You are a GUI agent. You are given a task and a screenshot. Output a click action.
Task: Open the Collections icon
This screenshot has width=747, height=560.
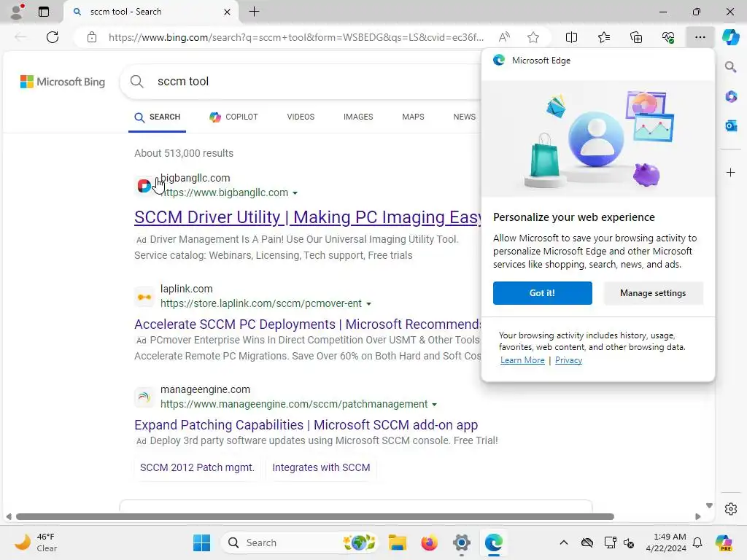(x=636, y=37)
